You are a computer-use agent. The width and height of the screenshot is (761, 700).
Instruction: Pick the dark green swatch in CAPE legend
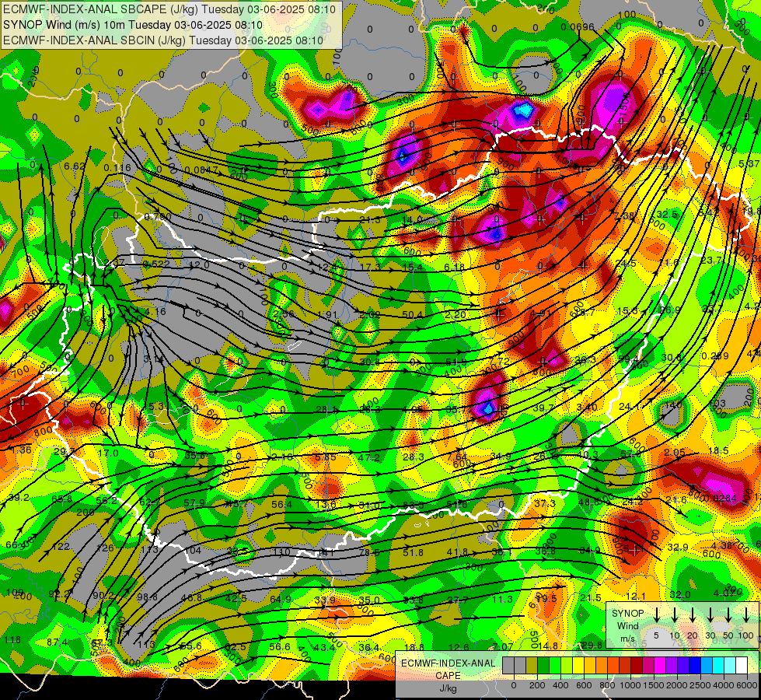tap(543, 665)
